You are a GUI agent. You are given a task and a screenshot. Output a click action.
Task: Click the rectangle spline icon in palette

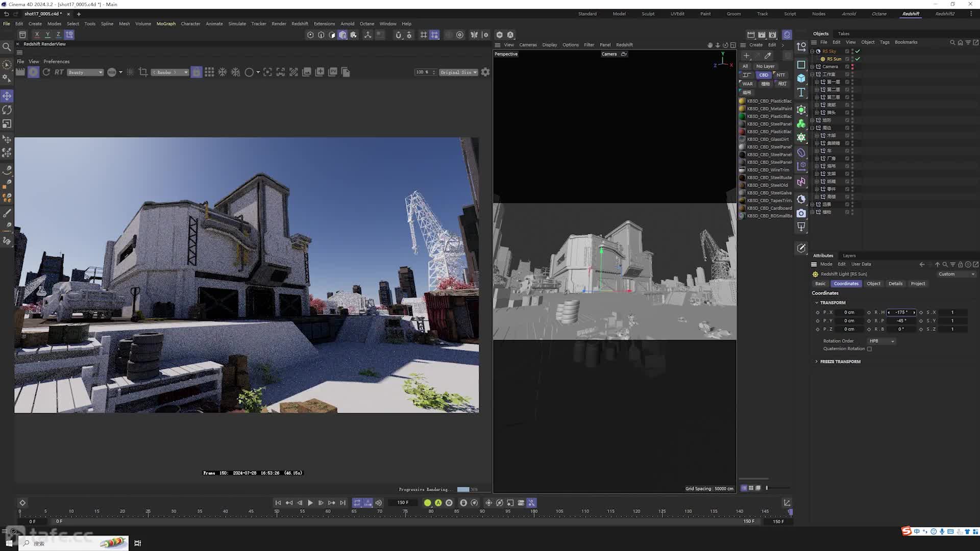coord(801,64)
